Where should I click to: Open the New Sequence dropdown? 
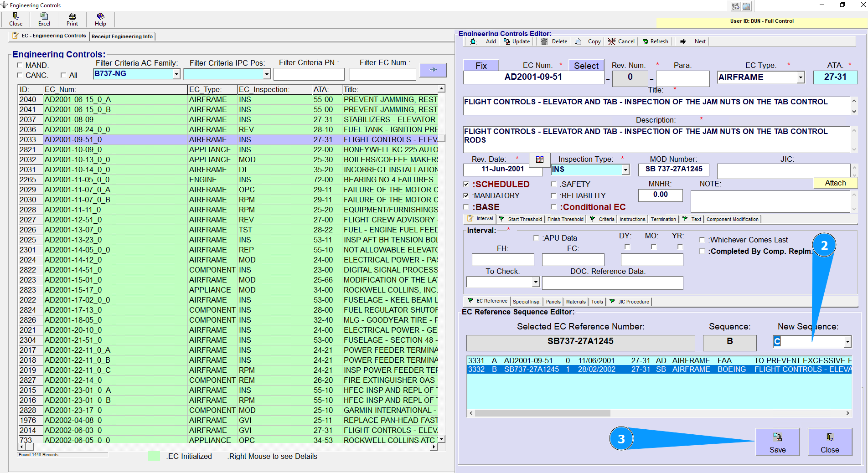[x=847, y=341]
